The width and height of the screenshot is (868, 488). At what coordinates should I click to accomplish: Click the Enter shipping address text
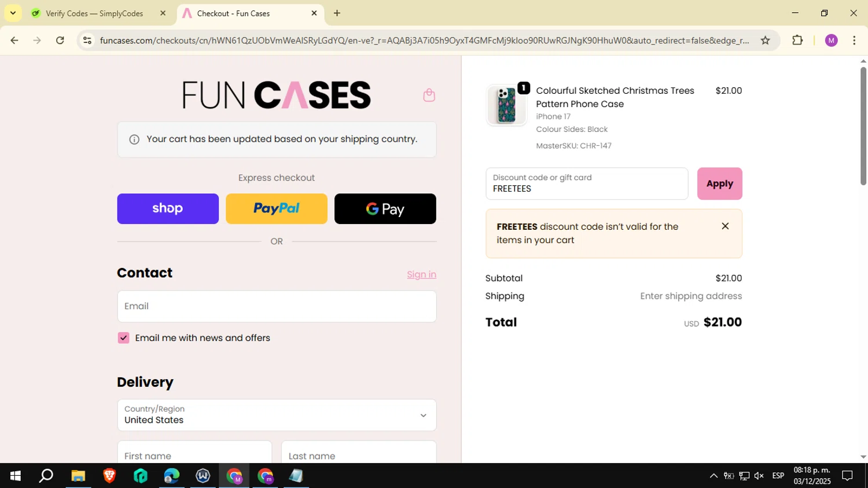click(691, 296)
